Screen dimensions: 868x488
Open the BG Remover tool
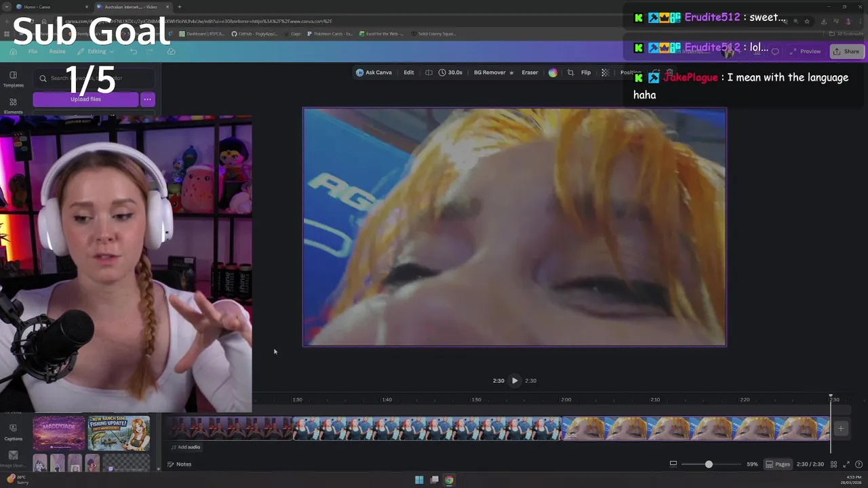point(494,73)
